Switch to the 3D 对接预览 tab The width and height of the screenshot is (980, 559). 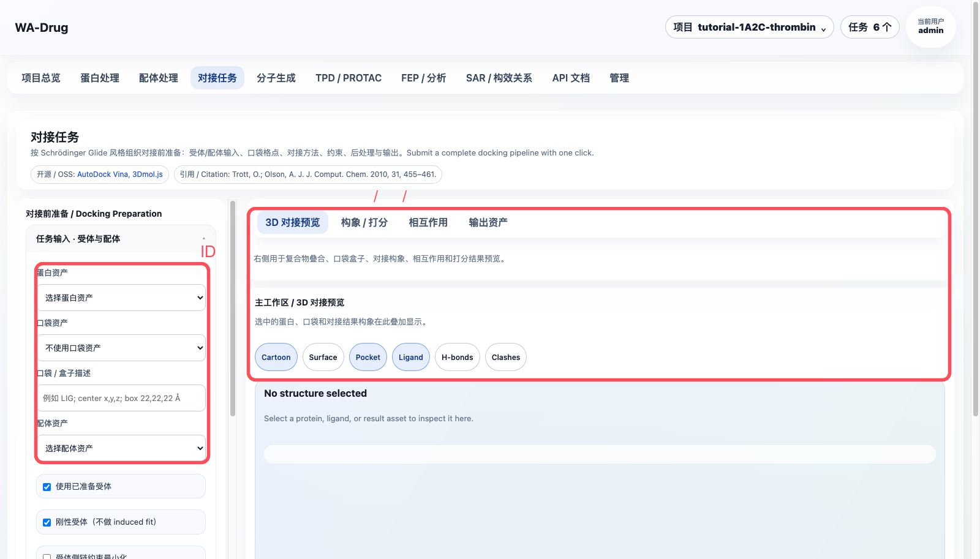(x=293, y=222)
